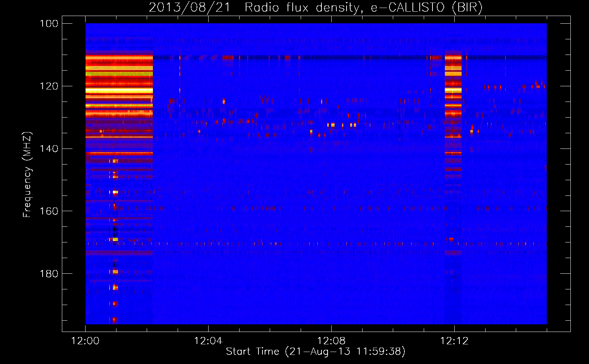Click the plot title '2013/08/21 Radio flux density'

316,8
